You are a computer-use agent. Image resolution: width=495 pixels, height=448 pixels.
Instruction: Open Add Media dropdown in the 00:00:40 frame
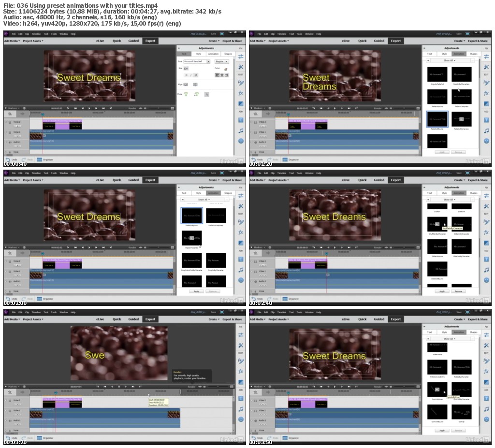click(12, 41)
